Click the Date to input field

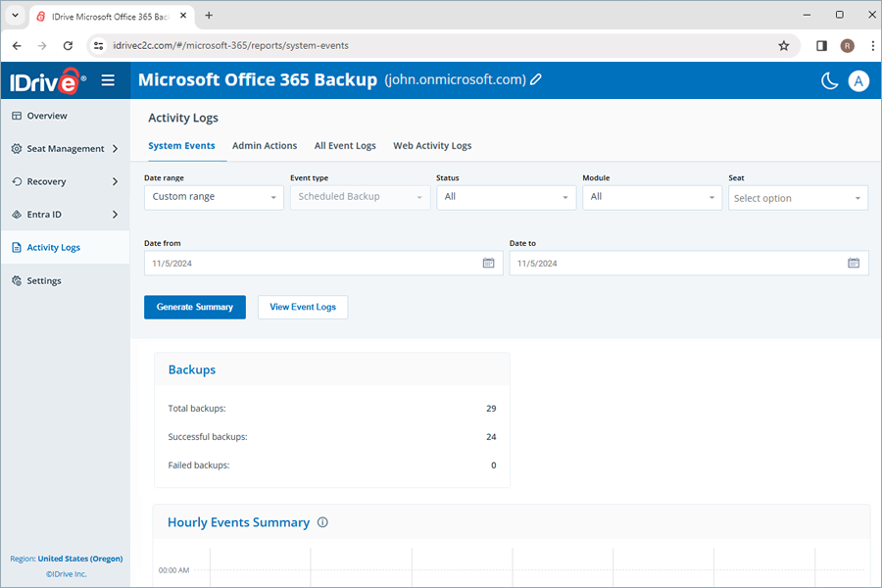tap(689, 263)
